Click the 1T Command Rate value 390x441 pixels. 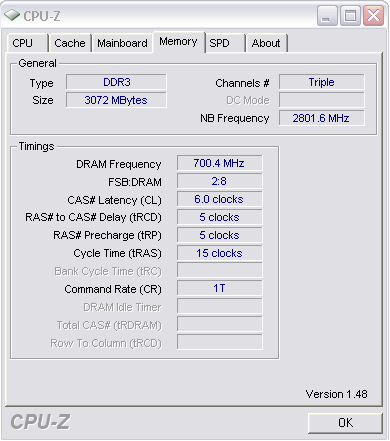point(220,288)
